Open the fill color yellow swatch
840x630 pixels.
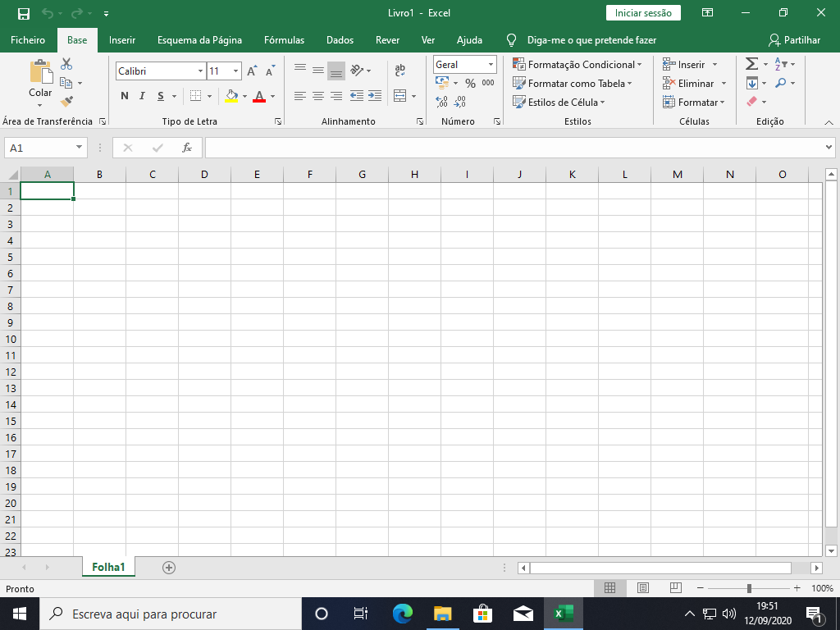pyautogui.click(x=231, y=97)
